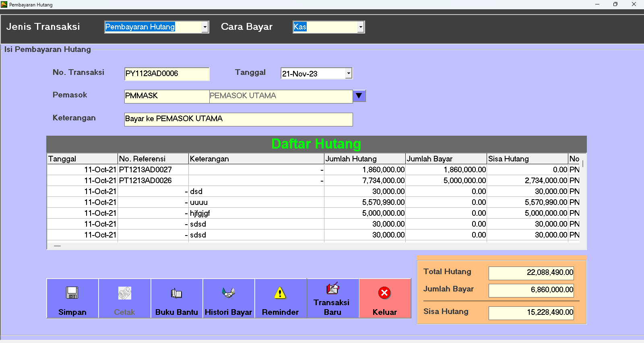This screenshot has width=644, height=343.
Task: Select row with reference PT1213AD0027
Action: (x=145, y=170)
